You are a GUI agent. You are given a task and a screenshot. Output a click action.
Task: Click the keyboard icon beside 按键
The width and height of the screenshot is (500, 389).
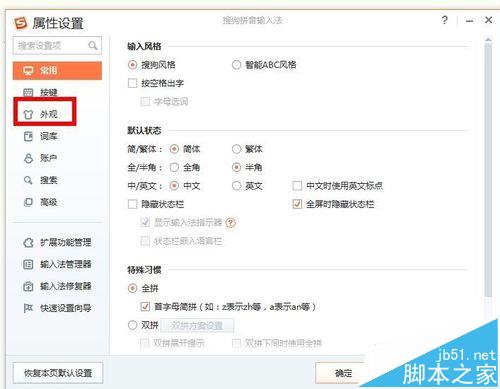point(28,92)
